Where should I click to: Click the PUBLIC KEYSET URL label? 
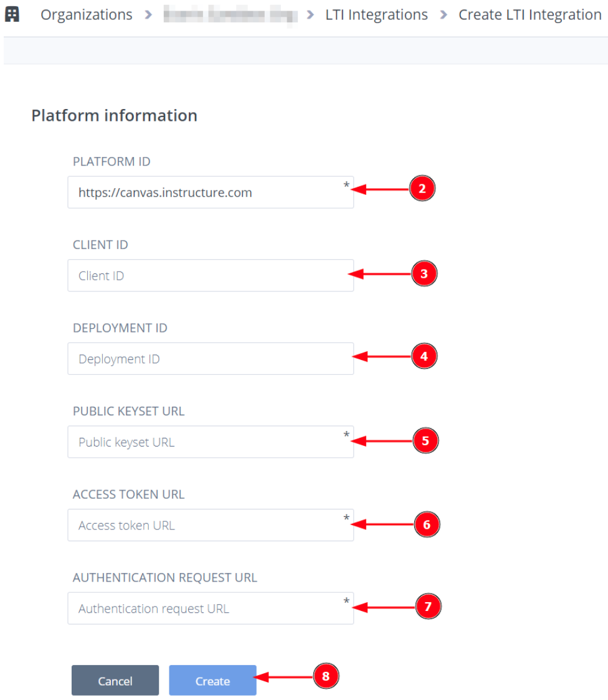pos(128,411)
